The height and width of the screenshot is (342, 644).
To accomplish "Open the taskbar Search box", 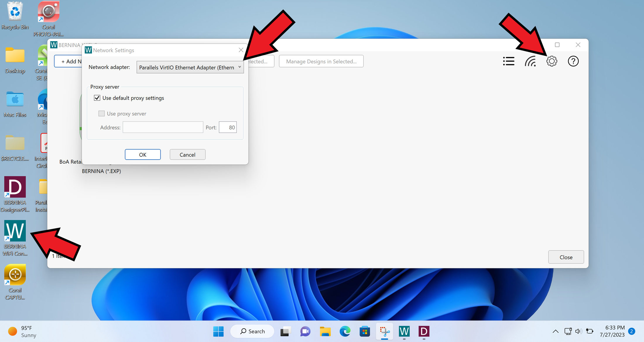I will 252,331.
